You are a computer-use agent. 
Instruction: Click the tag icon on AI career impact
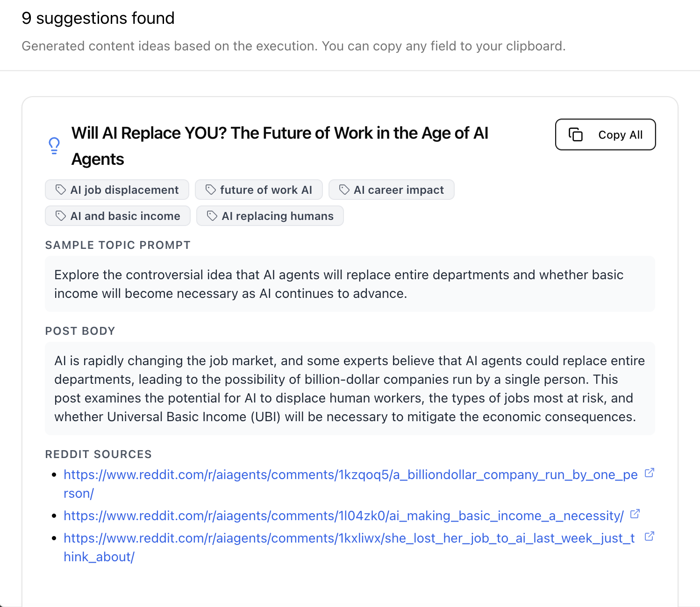[x=344, y=190]
